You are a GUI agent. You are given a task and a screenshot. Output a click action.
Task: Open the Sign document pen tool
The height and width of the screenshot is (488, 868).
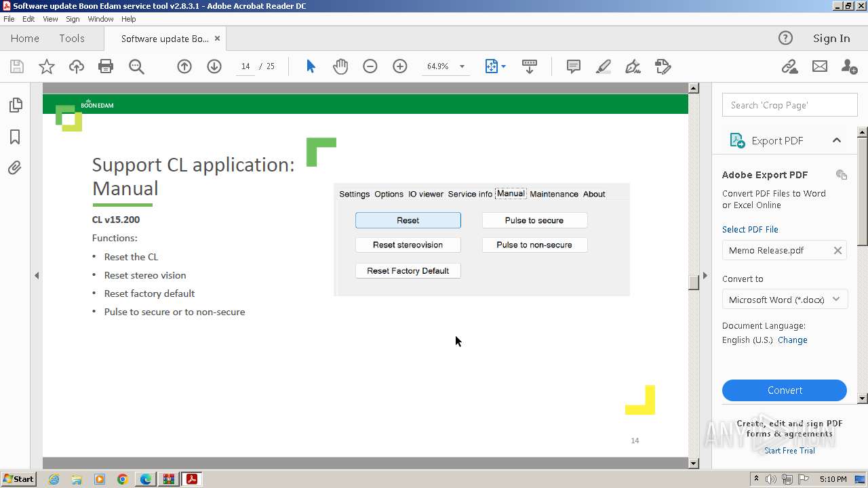(633, 66)
